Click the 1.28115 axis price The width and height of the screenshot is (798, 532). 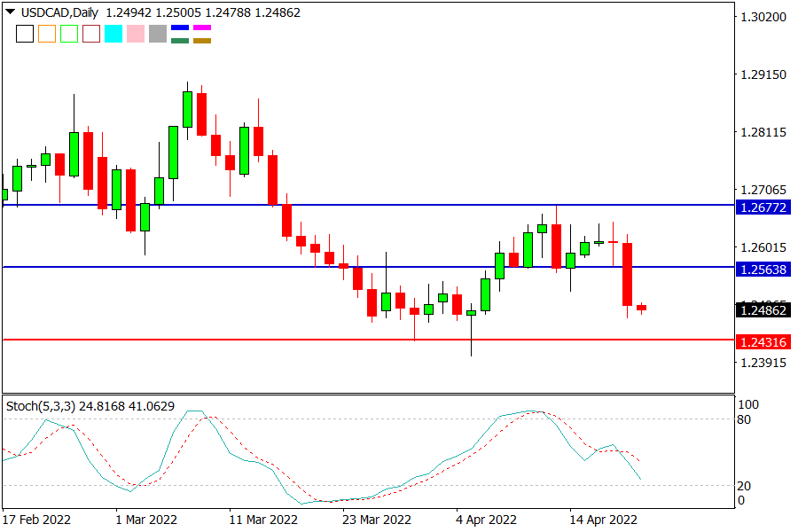763,132
